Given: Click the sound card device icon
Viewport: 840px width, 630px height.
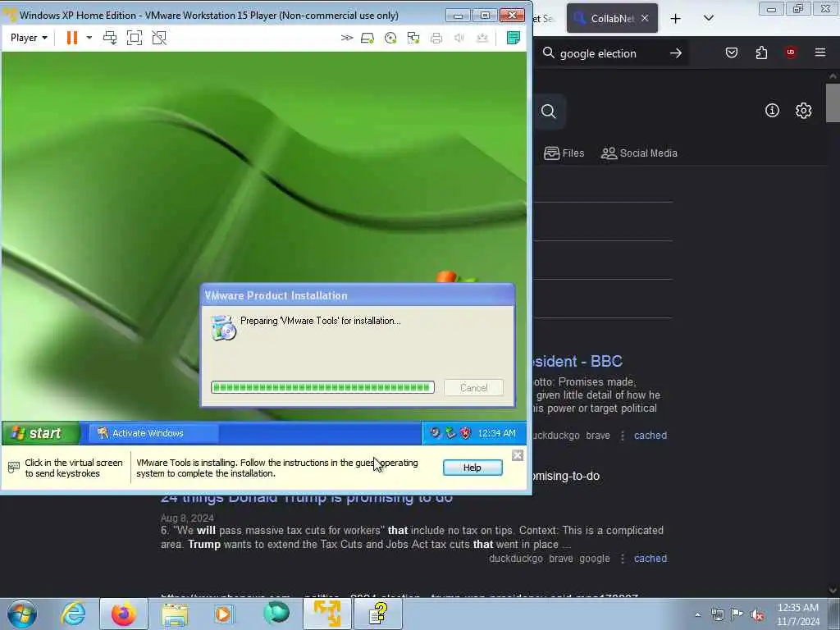Looking at the screenshot, I should pos(459,38).
